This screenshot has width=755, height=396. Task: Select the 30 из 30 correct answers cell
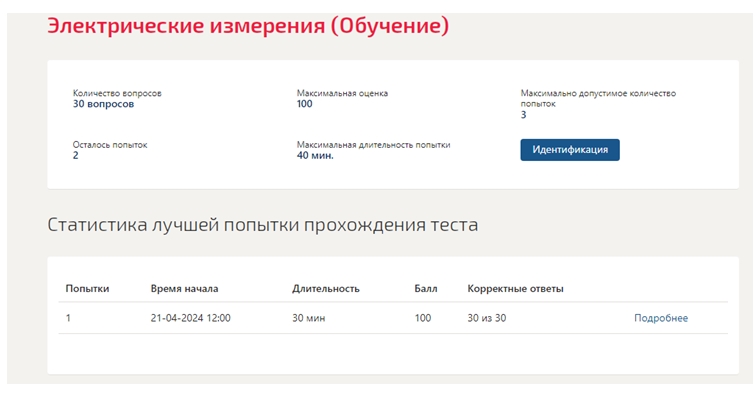pyautogui.click(x=487, y=318)
